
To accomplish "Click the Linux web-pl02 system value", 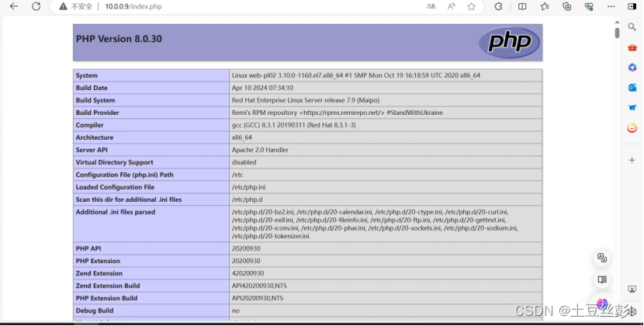I will pyautogui.click(x=355, y=75).
